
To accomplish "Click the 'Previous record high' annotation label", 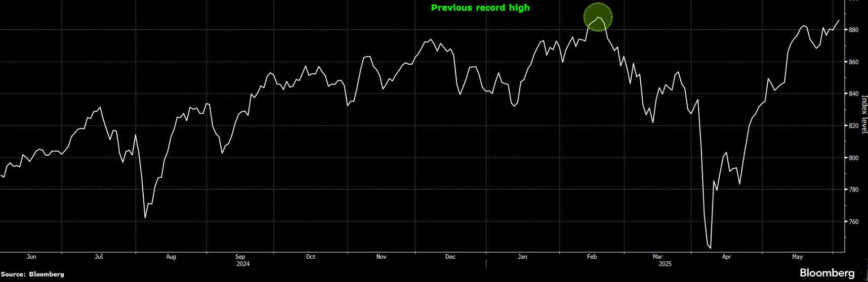I will (x=480, y=8).
